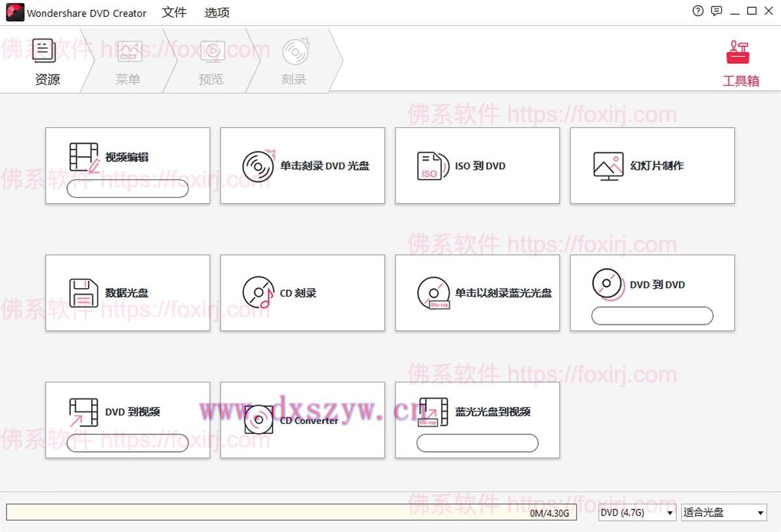The height and width of the screenshot is (532, 781).
Task: Switch to the 菜单 tab label
Action: (x=128, y=79)
